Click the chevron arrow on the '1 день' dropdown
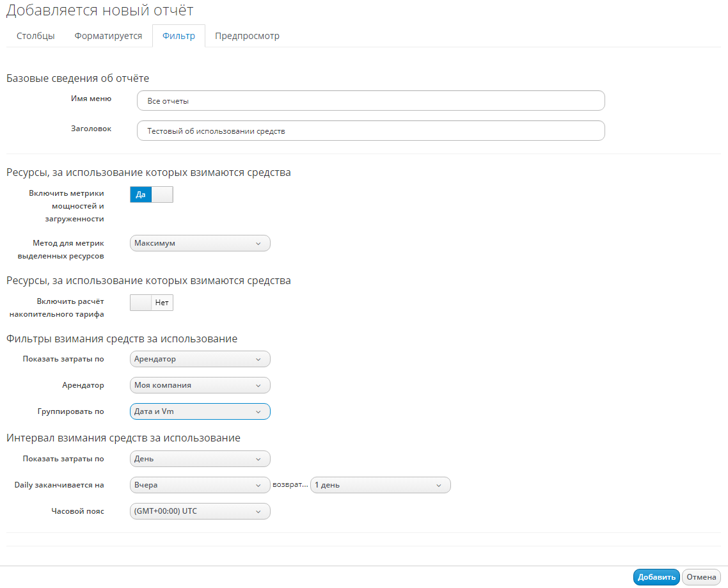Image resolution: width=728 pixels, height=588 pixels. (x=439, y=485)
